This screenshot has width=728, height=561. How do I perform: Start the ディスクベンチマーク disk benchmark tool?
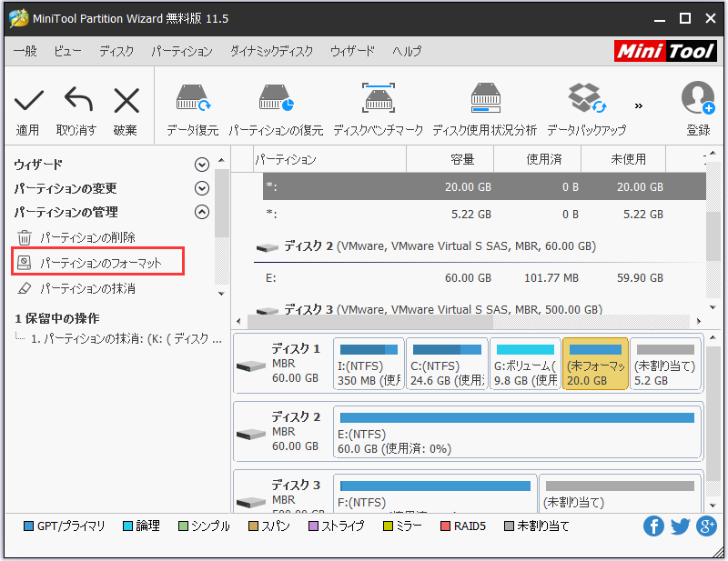379,110
